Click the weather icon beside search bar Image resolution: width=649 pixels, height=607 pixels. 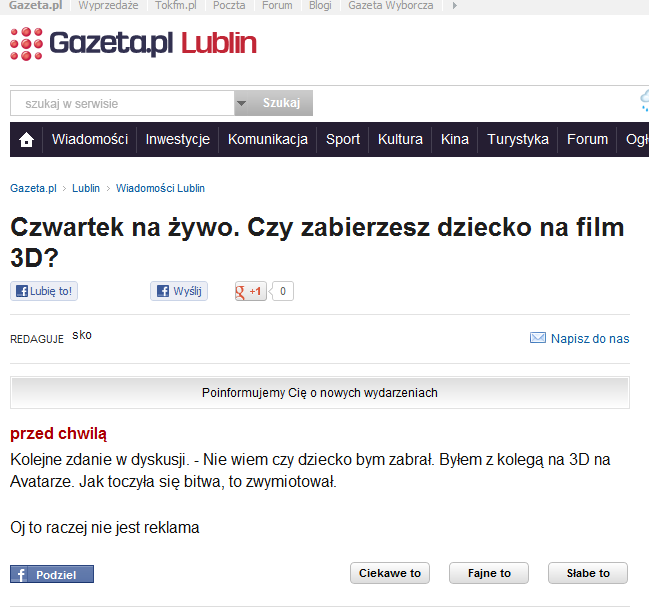(x=644, y=101)
